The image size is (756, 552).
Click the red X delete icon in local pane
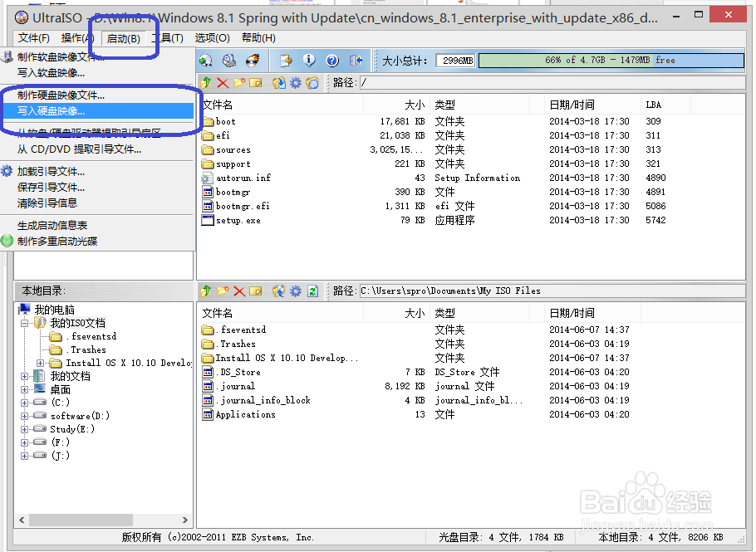[x=239, y=291]
